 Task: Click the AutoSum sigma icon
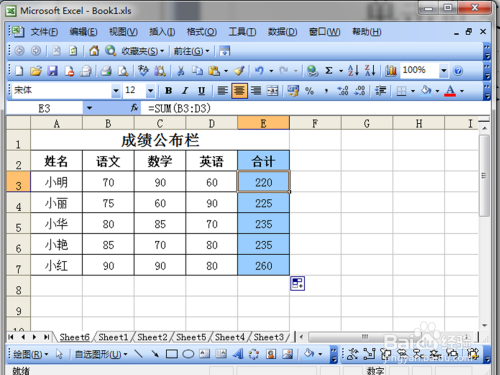(329, 71)
